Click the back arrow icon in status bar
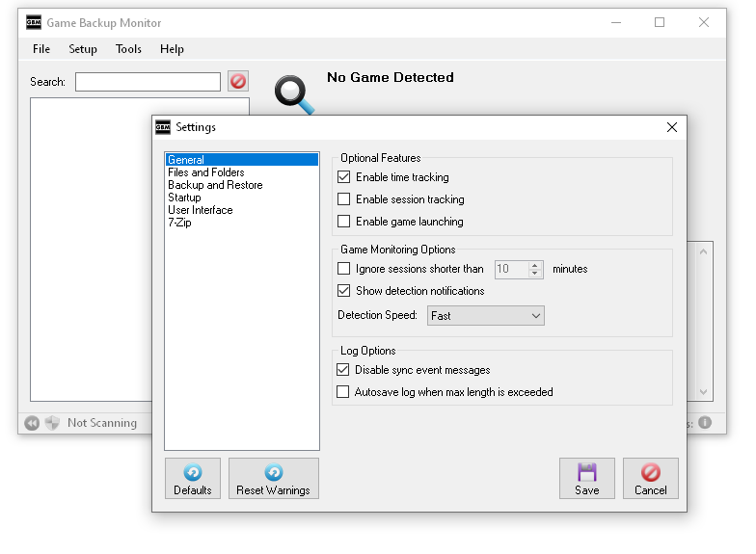 32,423
